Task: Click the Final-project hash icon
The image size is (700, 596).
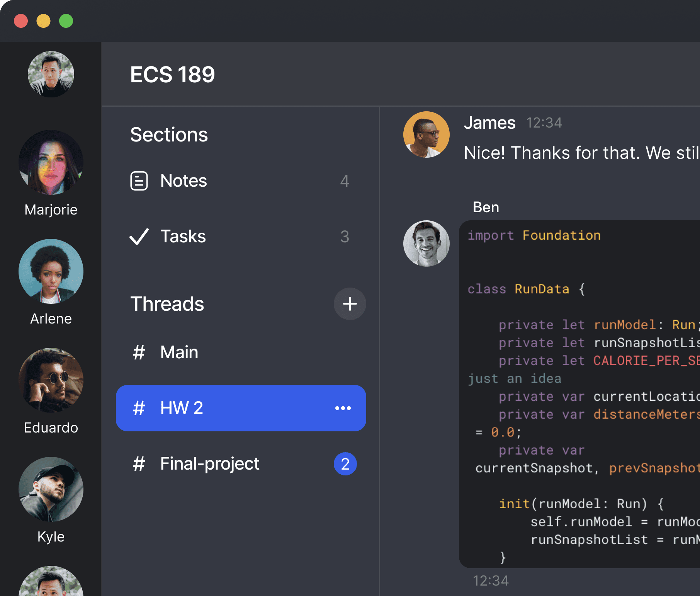Action: coord(139,464)
